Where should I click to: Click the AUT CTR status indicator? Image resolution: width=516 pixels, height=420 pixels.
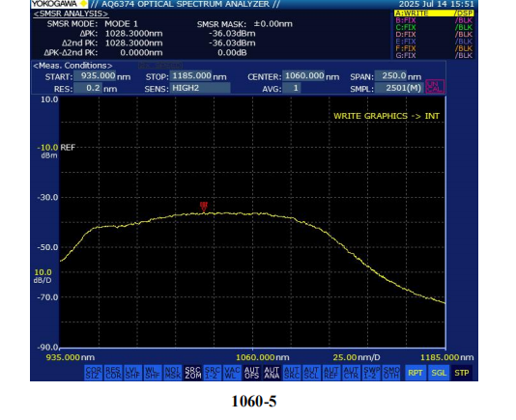[x=351, y=373]
